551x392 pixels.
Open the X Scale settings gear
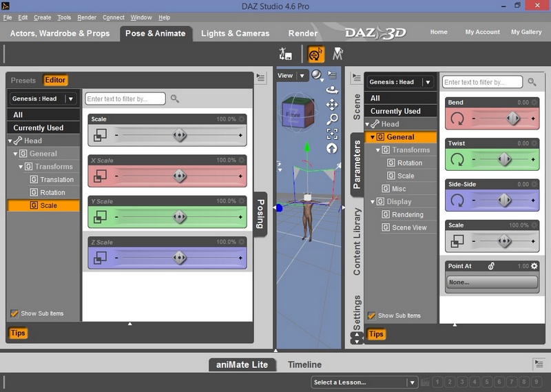[242, 160]
